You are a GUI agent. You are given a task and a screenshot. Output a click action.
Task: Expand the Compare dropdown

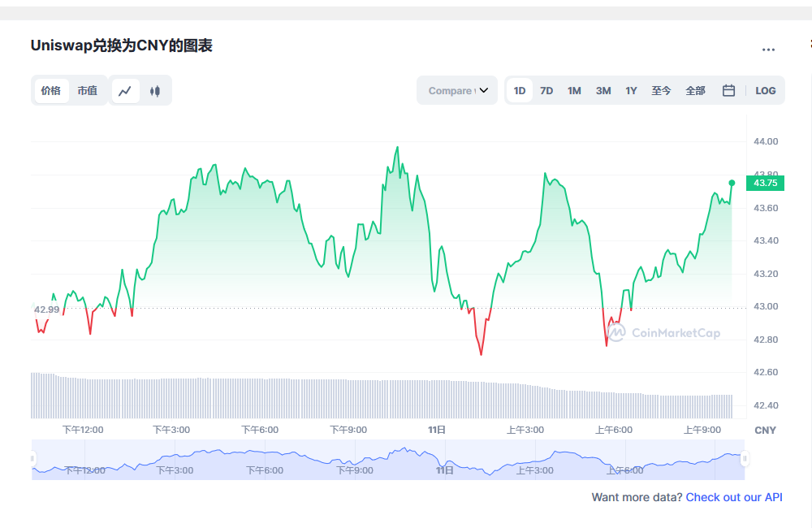457,91
